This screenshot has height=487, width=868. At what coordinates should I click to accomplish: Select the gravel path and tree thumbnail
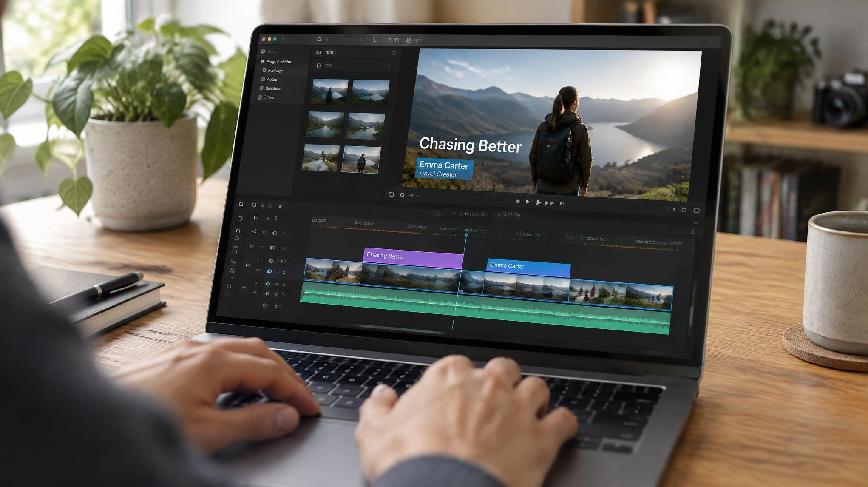point(320,158)
